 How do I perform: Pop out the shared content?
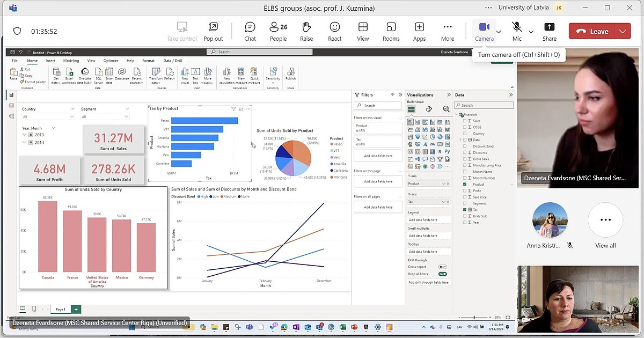click(213, 31)
